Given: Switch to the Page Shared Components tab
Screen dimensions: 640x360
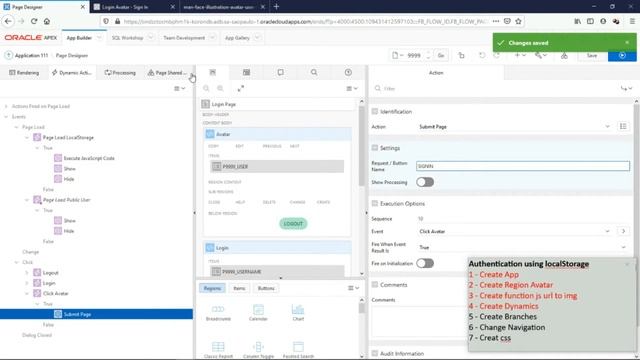Looking at the screenshot, I should pos(167,73).
